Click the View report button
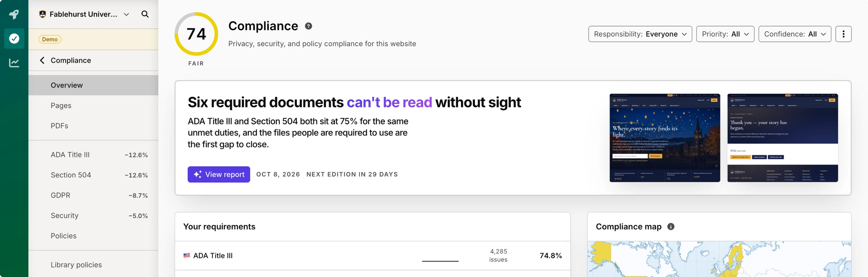Viewport: 868px width, 277px height. click(219, 174)
